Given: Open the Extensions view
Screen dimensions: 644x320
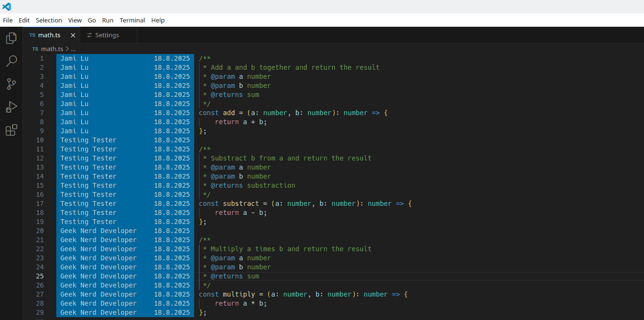Looking at the screenshot, I should point(11,130).
